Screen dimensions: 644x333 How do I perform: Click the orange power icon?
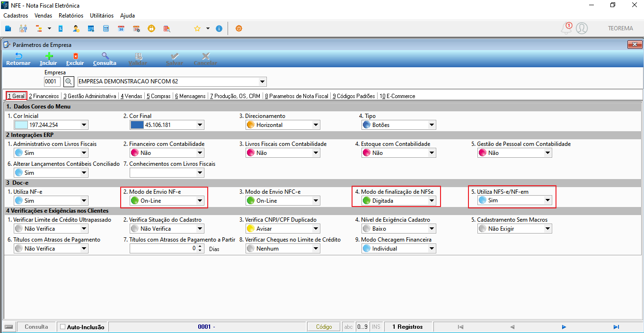pos(239,28)
